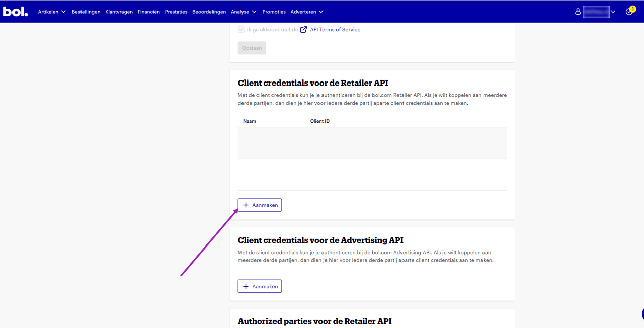The height and width of the screenshot is (328, 644).
Task: Click 'Client credentials voor de Advertising API' heading
Action: click(x=320, y=240)
